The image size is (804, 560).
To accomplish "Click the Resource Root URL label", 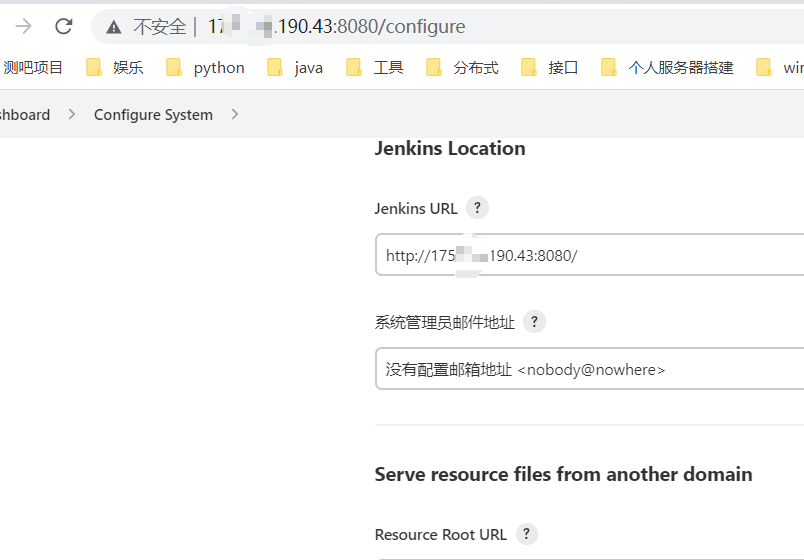I will (x=440, y=535).
